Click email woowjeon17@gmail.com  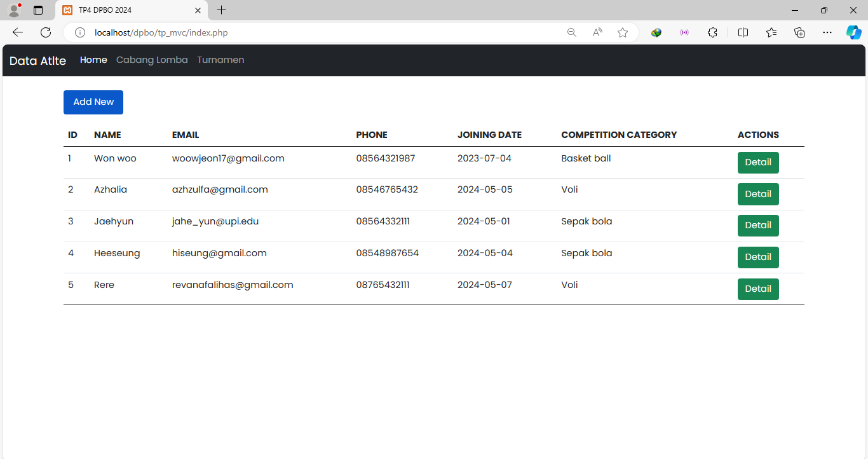pos(228,158)
